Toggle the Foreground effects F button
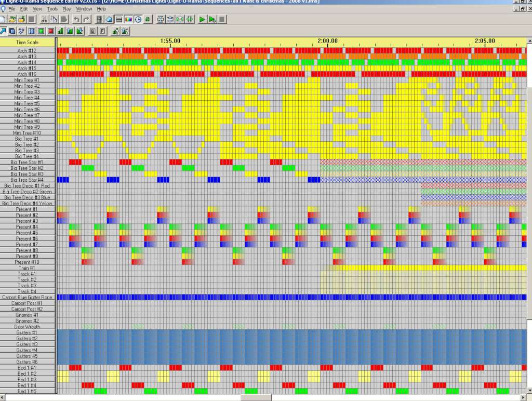Image resolution: width=532 pixels, height=401 pixels. click(x=102, y=31)
